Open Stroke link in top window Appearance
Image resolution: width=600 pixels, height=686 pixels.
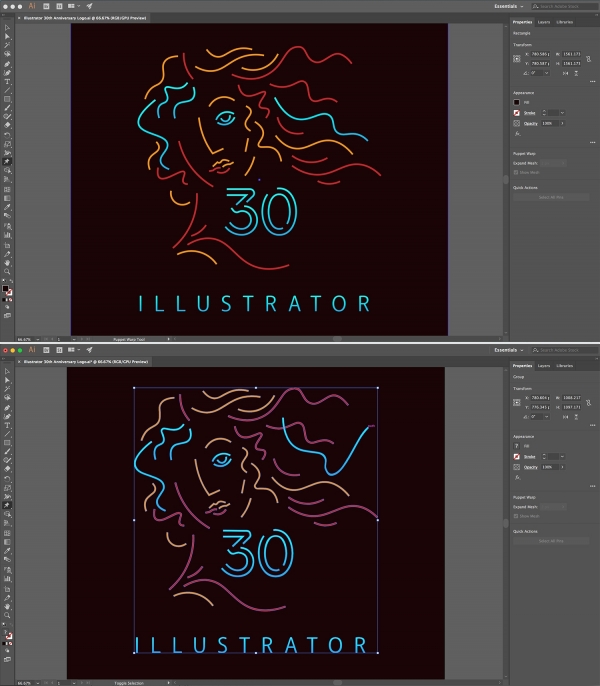pos(530,113)
